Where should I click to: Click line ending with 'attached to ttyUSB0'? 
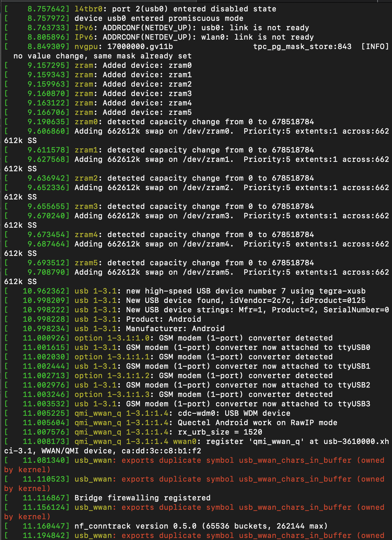tap(187, 347)
